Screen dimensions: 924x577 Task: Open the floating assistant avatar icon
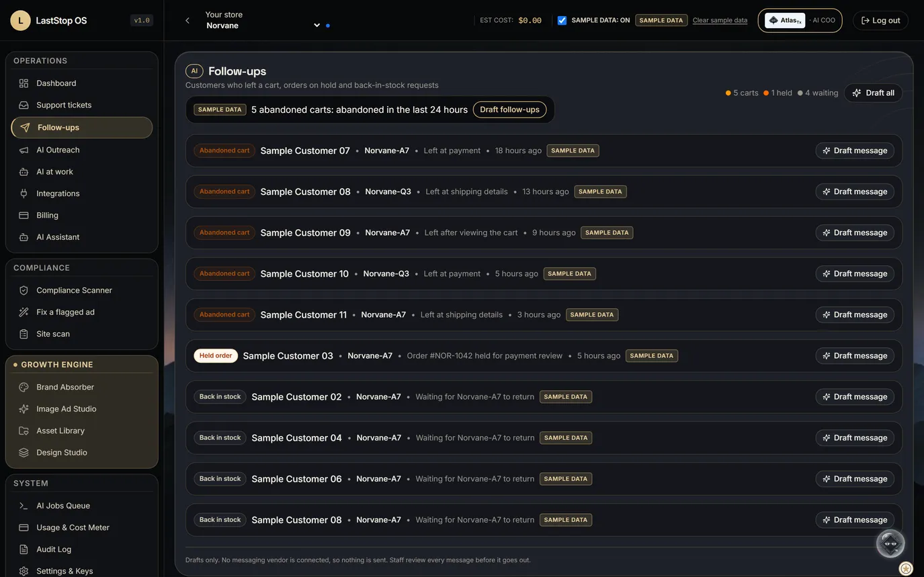(x=890, y=543)
